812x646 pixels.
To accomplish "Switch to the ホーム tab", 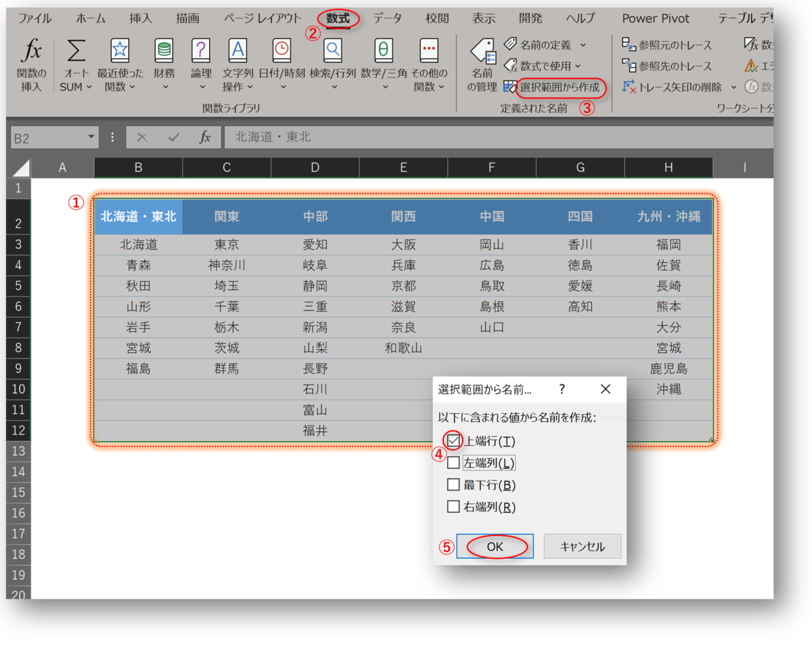I will pyautogui.click(x=91, y=18).
